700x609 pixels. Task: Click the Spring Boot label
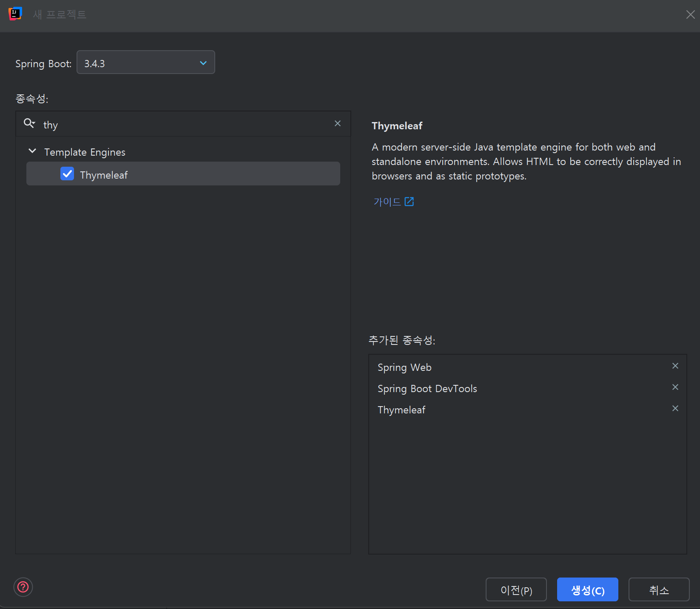tap(43, 64)
